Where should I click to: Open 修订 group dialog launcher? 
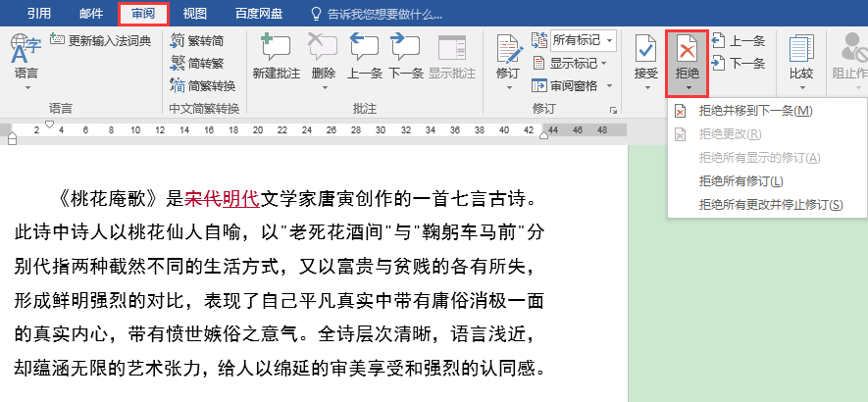[613, 110]
